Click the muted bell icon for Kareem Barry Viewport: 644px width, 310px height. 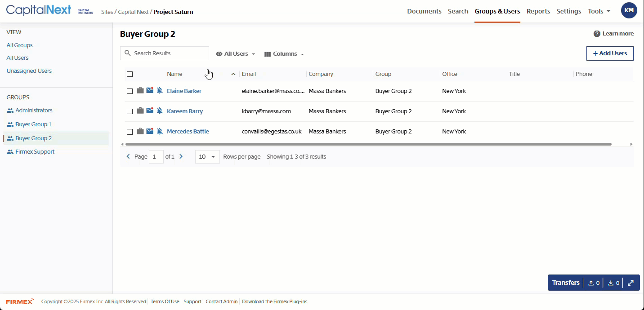(x=160, y=111)
